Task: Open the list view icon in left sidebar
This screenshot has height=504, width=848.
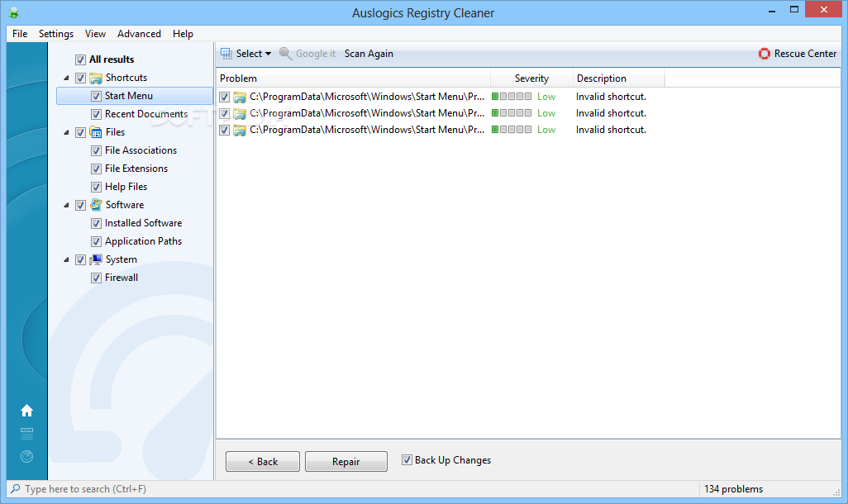Action: point(26,434)
